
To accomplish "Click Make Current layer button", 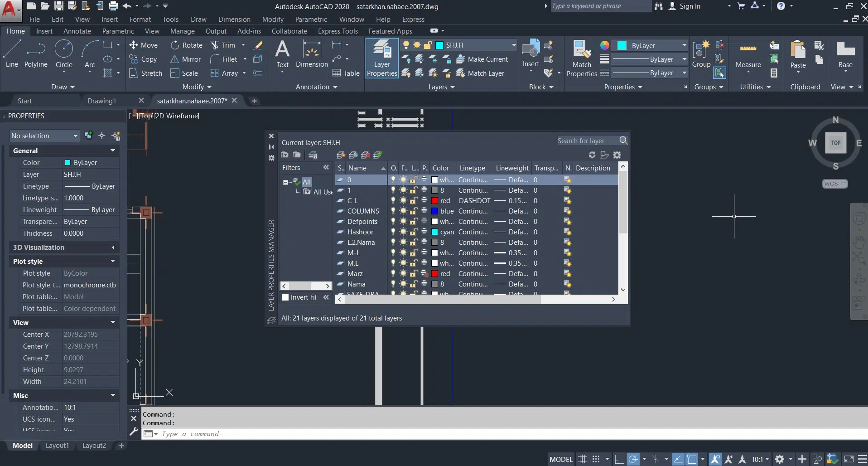I will 482,59.
